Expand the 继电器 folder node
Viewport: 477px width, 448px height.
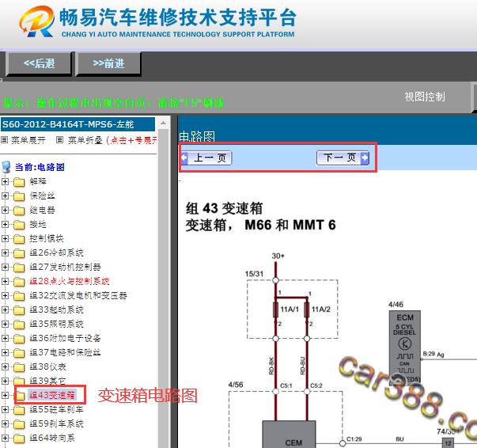click(x=5, y=210)
